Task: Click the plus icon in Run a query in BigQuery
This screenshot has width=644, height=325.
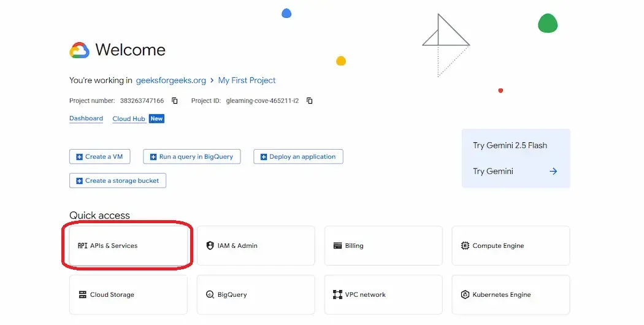Action: click(x=153, y=157)
